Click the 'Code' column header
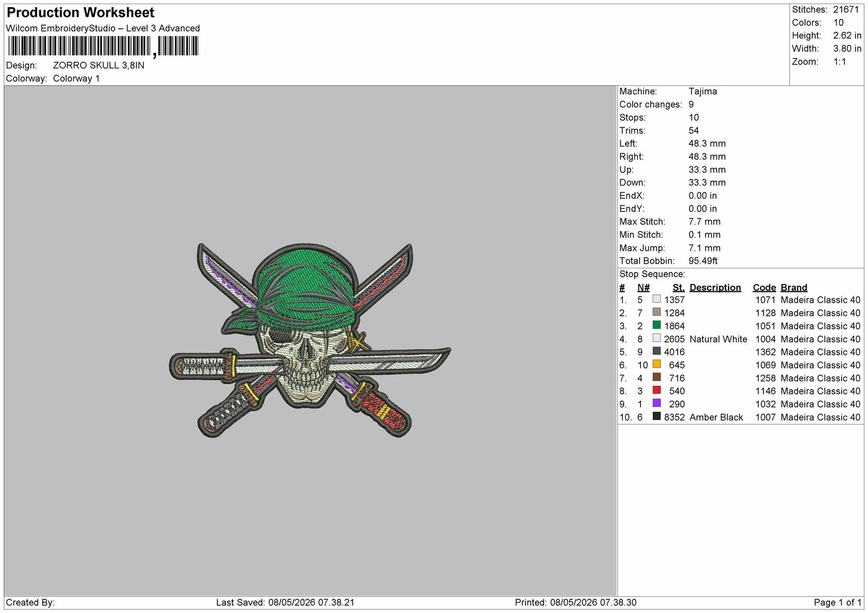868x613 pixels. [764, 288]
